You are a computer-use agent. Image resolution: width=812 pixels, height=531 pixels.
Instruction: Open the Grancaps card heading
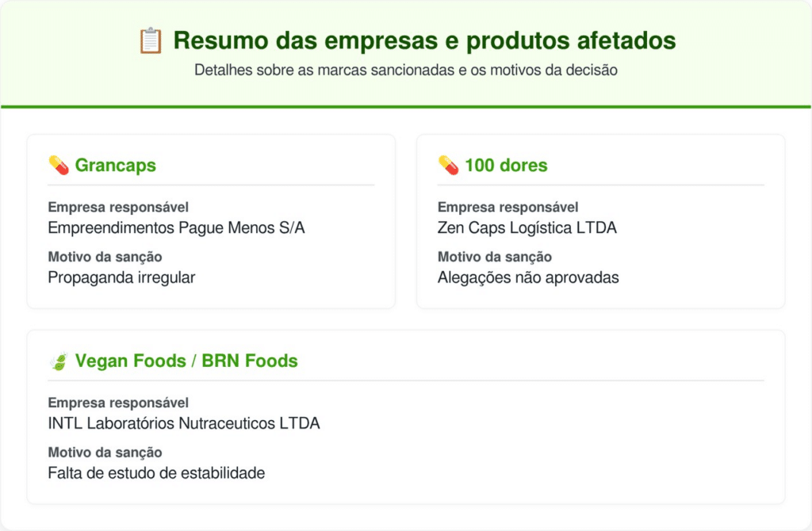click(115, 166)
